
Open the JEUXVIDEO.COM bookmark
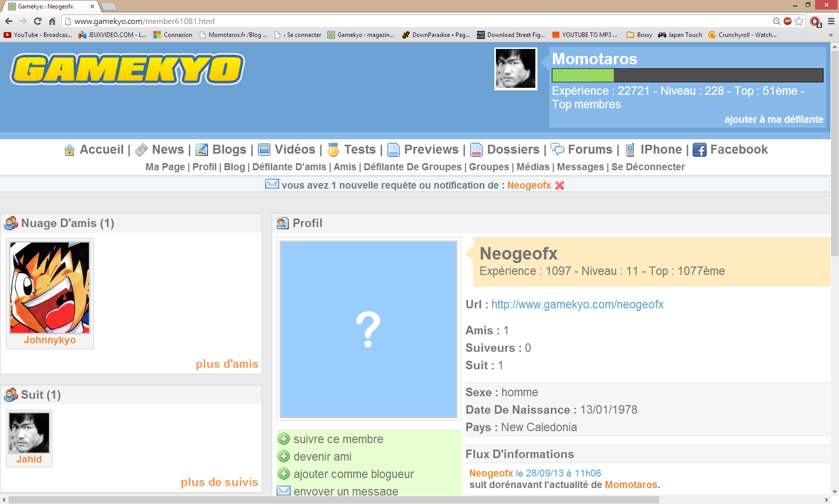(113, 35)
